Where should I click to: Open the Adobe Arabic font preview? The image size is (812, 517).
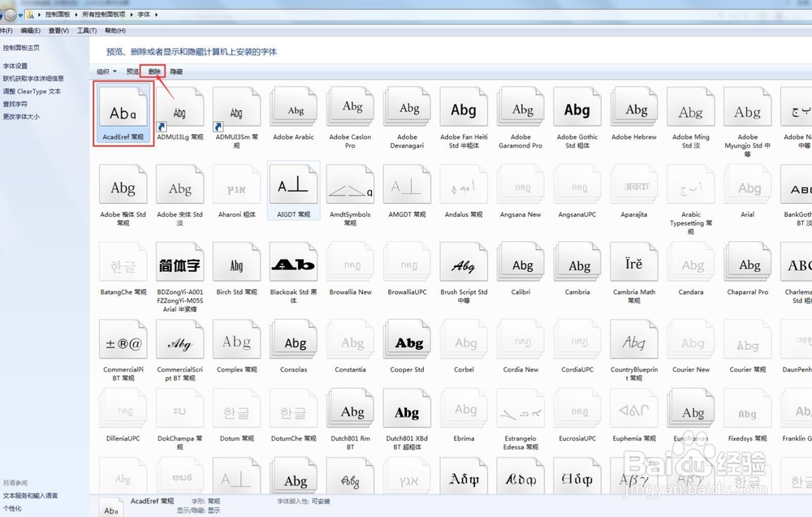tap(293, 106)
